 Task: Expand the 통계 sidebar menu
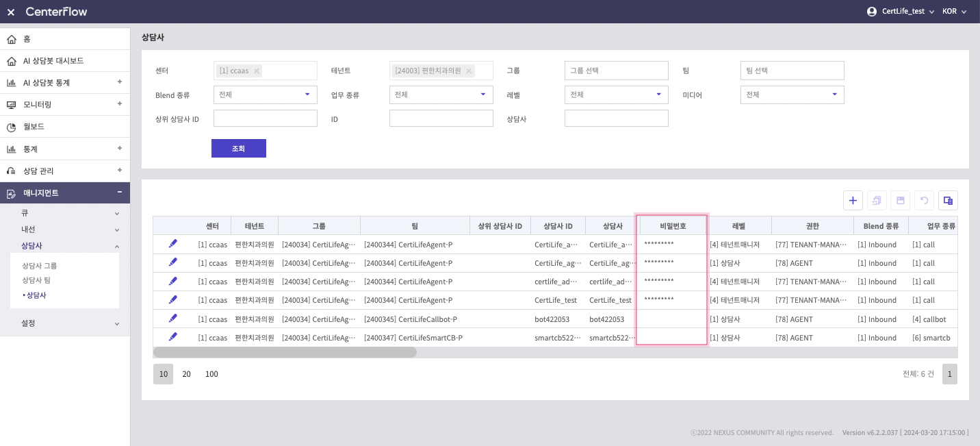point(64,149)
